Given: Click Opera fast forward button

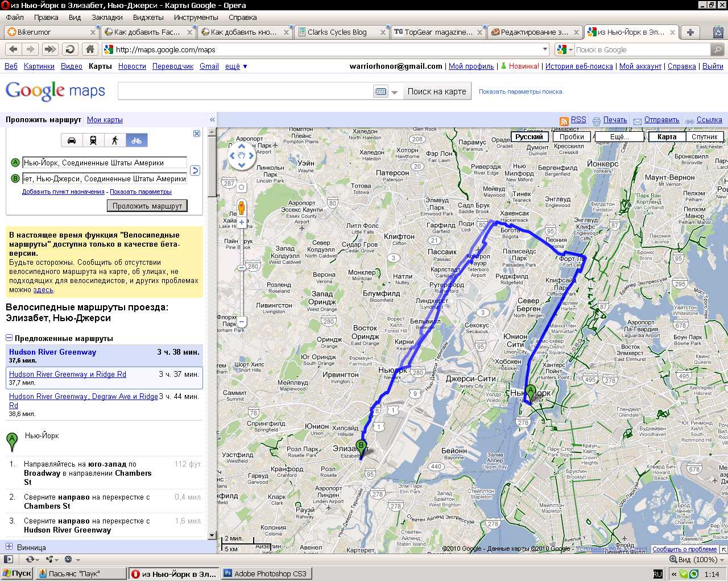Looking at the screenshot, I should tap(50, 49).
